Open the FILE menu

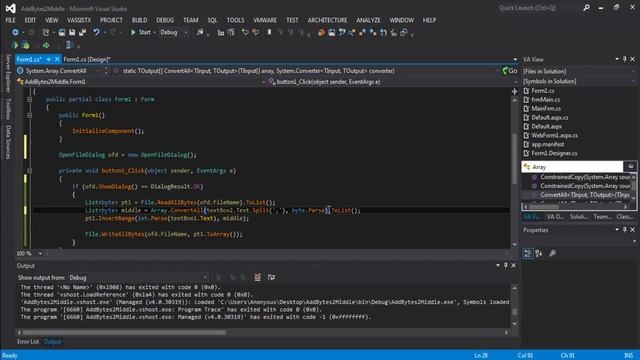point(10,20)
